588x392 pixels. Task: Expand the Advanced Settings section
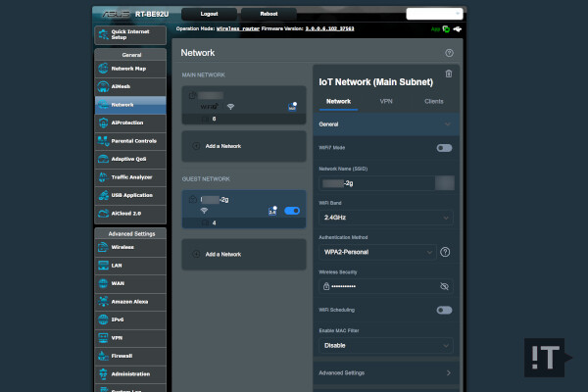click(x=385, y=372)
